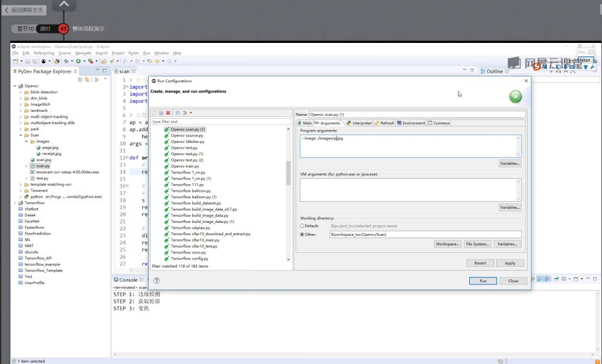Click Variables... below VM arguments
Image resolution: width=602 pixels, height=364 pixels.
coord(510,208)
